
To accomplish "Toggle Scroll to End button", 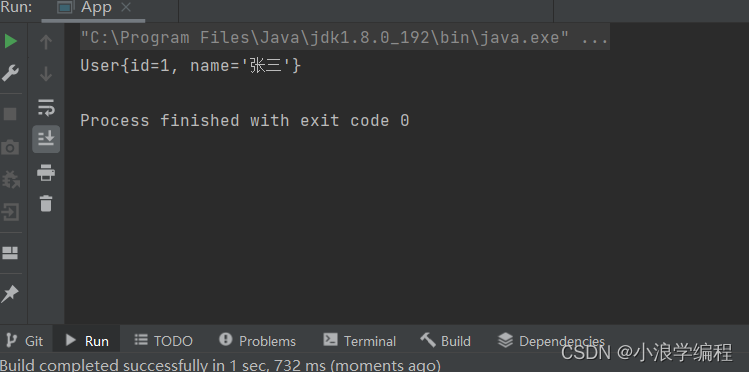I will tap(46, 139).
